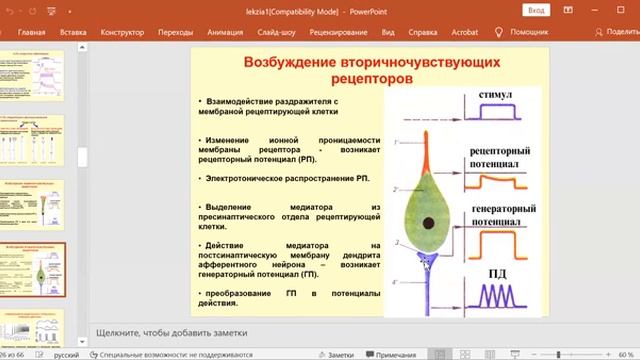This screenshot has width=640, height=360.
Task: Click the thumbnail pane scrollbar handle
Action: [x=82, y=157]
